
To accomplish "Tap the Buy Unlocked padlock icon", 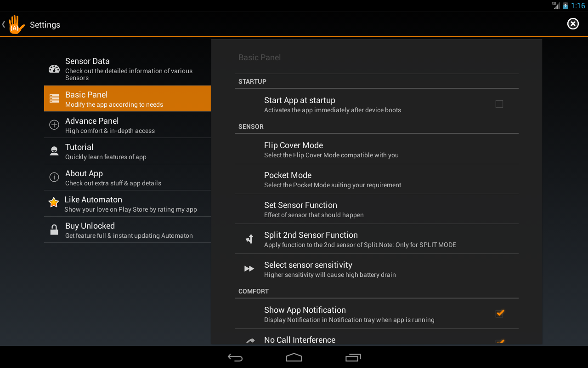I will (54, 230).
